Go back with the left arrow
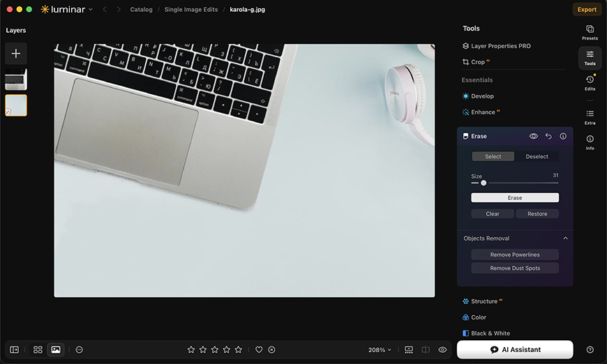This screenshot has height=364, width=607. tap(105, 9)
